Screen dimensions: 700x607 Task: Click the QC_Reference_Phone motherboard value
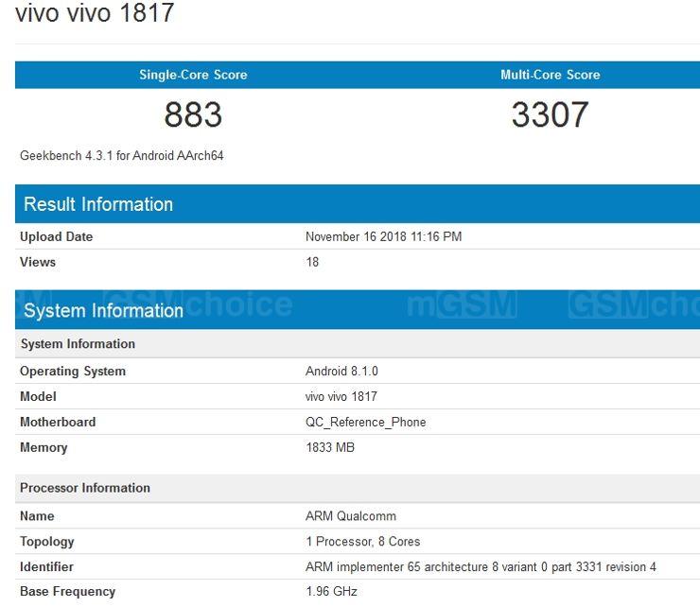(365, 422)
